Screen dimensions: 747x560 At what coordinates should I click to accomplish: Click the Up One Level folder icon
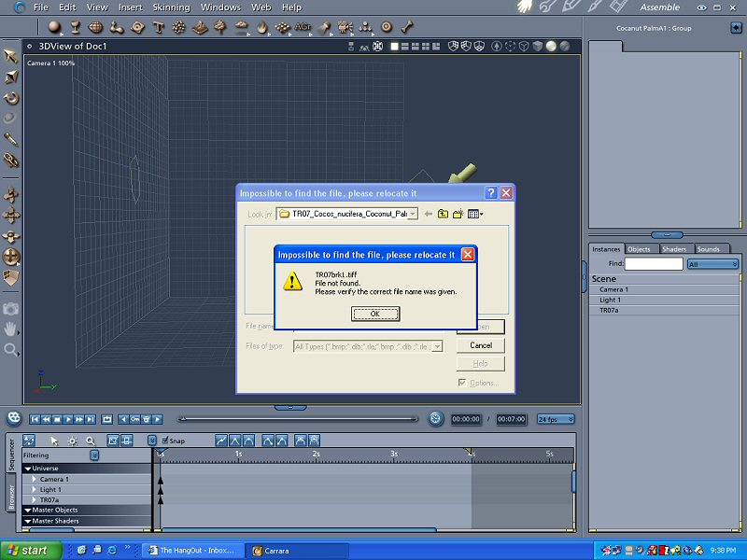coord(443,214)
